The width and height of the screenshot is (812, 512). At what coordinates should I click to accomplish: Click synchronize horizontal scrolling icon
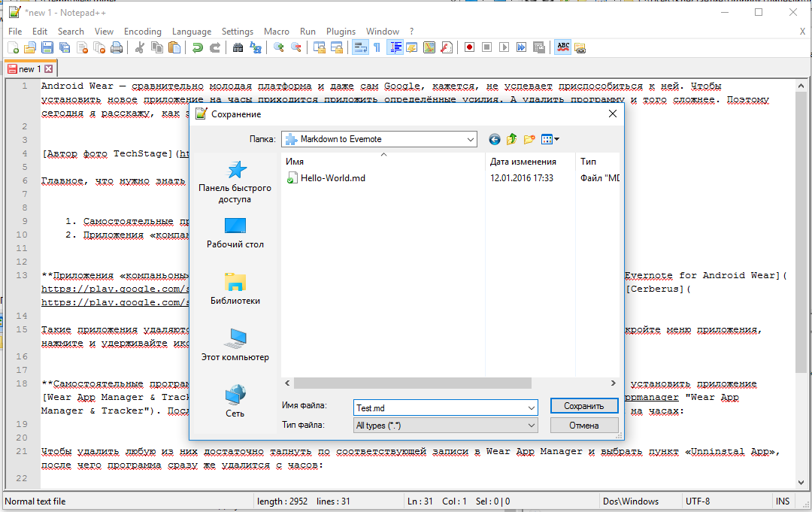pyautogui.click(x=337, y=47)
